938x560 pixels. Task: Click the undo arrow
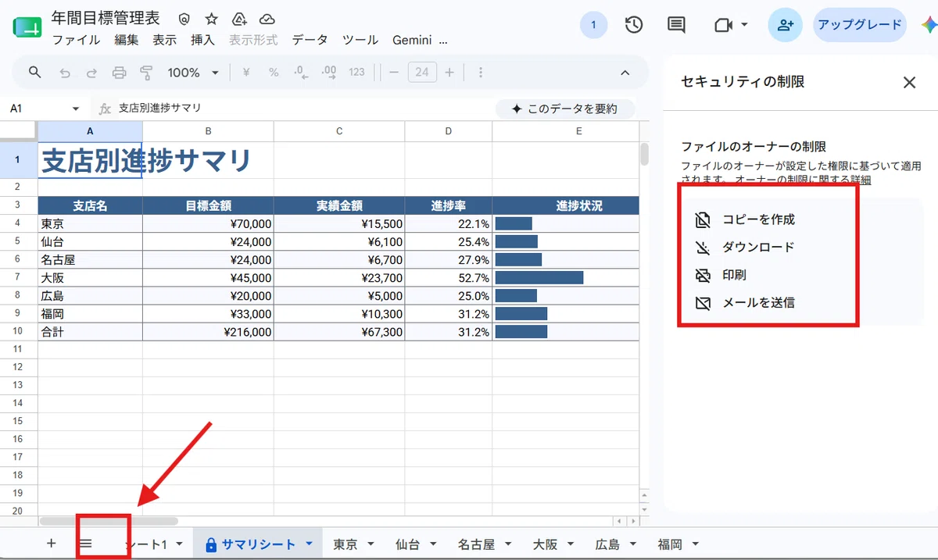tap(65, 73)
